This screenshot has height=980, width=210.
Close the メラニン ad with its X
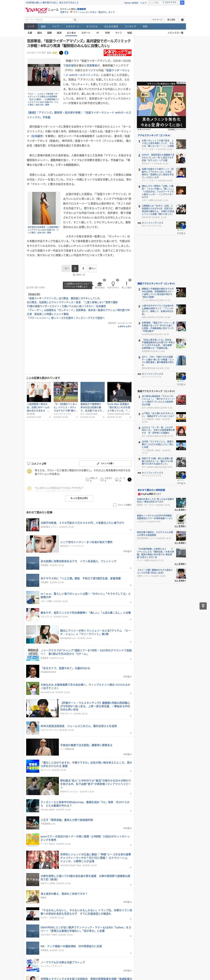pyautogui.click(x=184, y=83)
